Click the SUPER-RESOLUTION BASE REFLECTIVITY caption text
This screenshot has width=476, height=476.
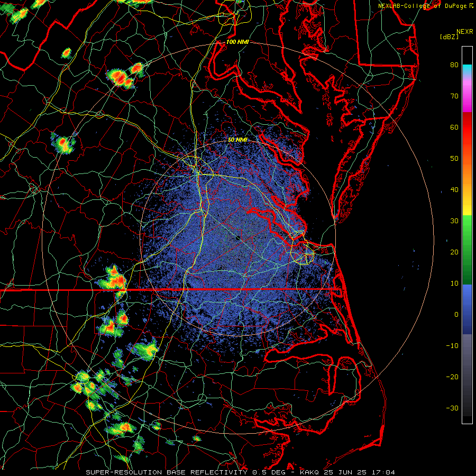click(167, 472)
